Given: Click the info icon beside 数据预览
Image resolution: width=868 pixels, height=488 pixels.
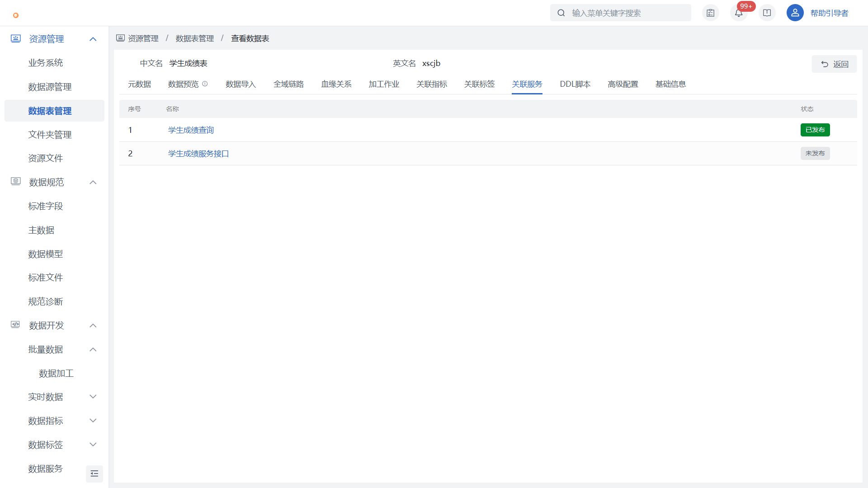Looking at the screenshot, I should [x=205, y=84].
